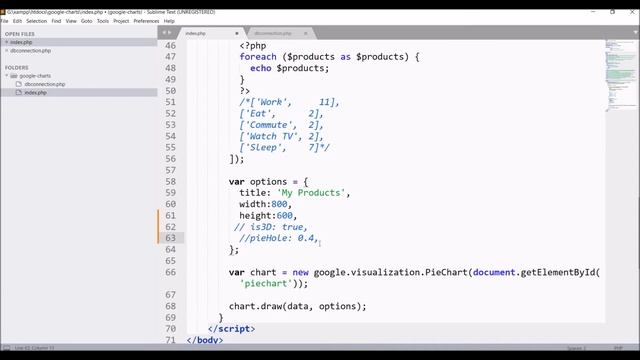The height and width of the screenshot is (360, 640).
Task: Open dbconnection.php in the Folders tree
Action: [x=45, y=84]
